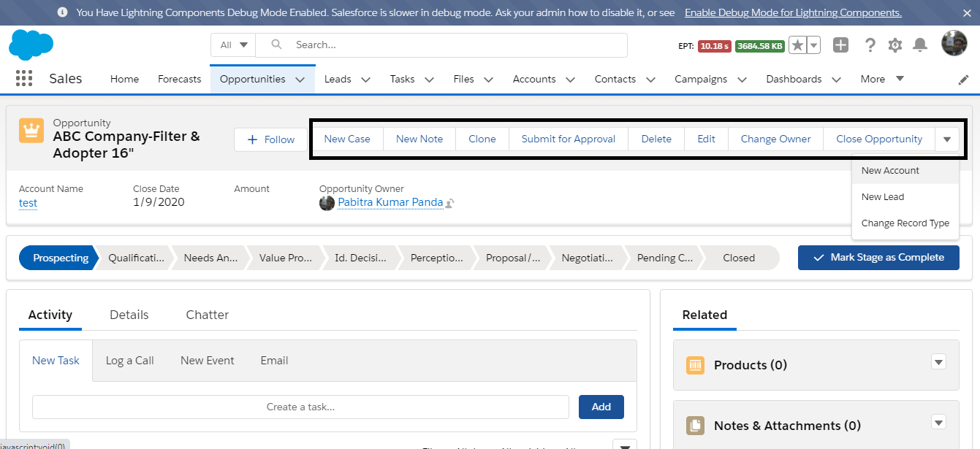Open the Products related list dropdown
This screenshot has width=980, height=449.
click(938, 361)
